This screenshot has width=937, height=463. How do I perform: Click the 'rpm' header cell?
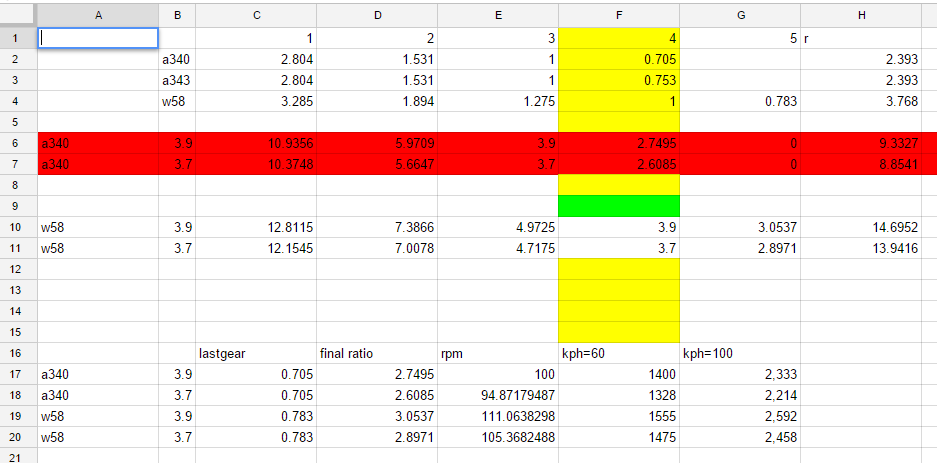pyautogui.click(x=497, y=353)
